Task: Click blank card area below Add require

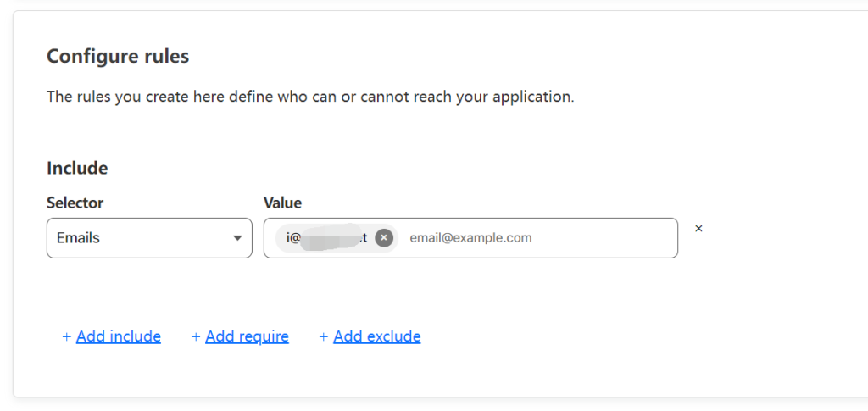Action: tap(247, 371)
